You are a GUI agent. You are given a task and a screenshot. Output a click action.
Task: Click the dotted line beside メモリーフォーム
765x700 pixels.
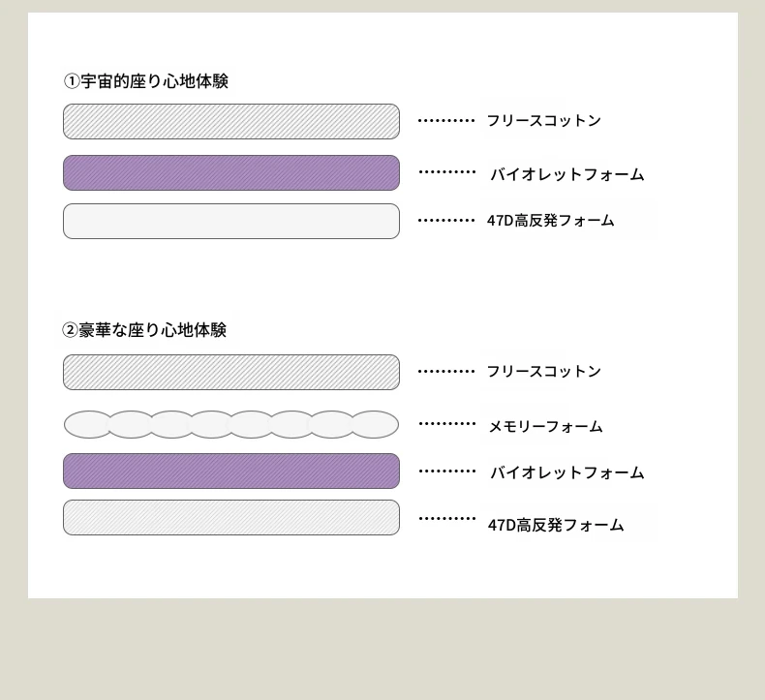tap(447, 423)
